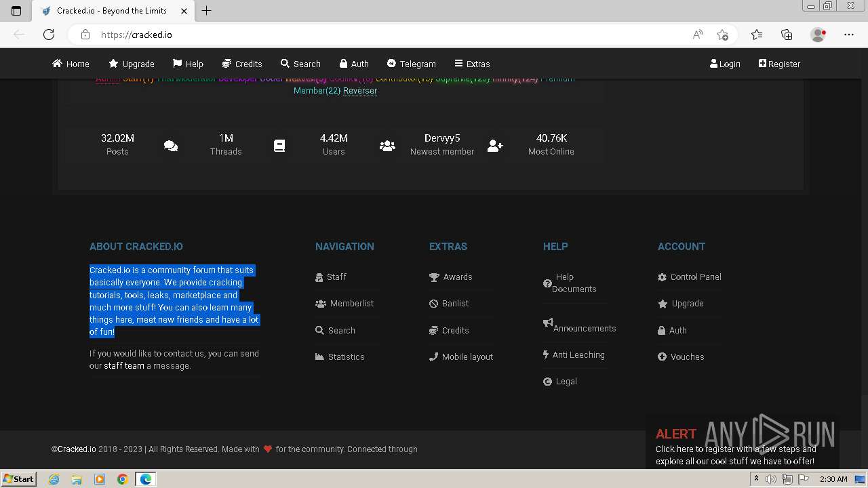Viewport: 868px width, 488px height.
Task: Open the Home nav item
Action: (x=71, y=64)
